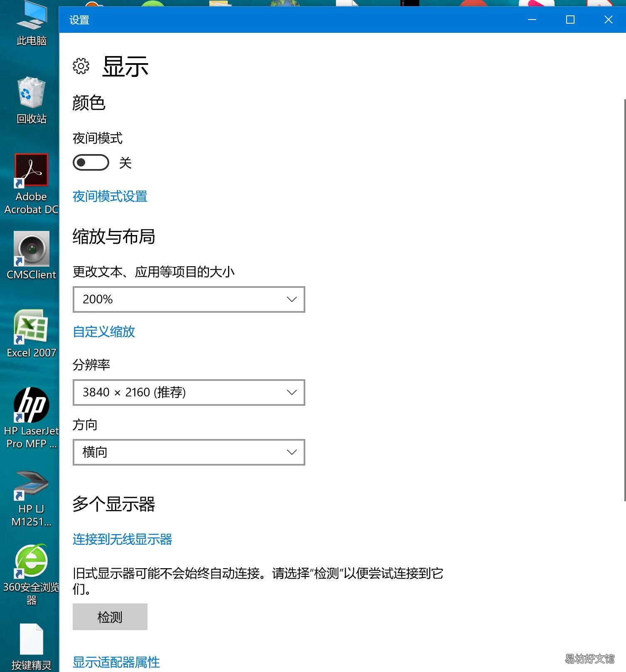626x672 pixels.
Task: Expand the 200% scaling dropdown
Action: click(189, 299)
